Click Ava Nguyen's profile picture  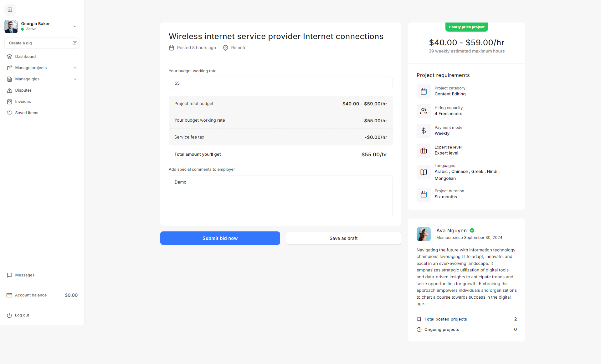(424, 234)
